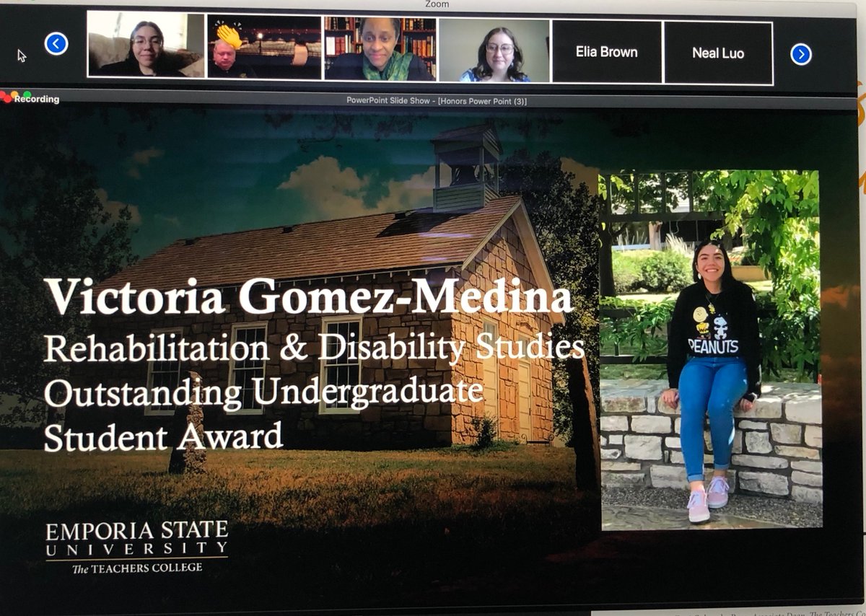Screen dimensions: 866x616
Task: Click The Teachers College text
Action: pyautogui.click(x=137, y=568)
